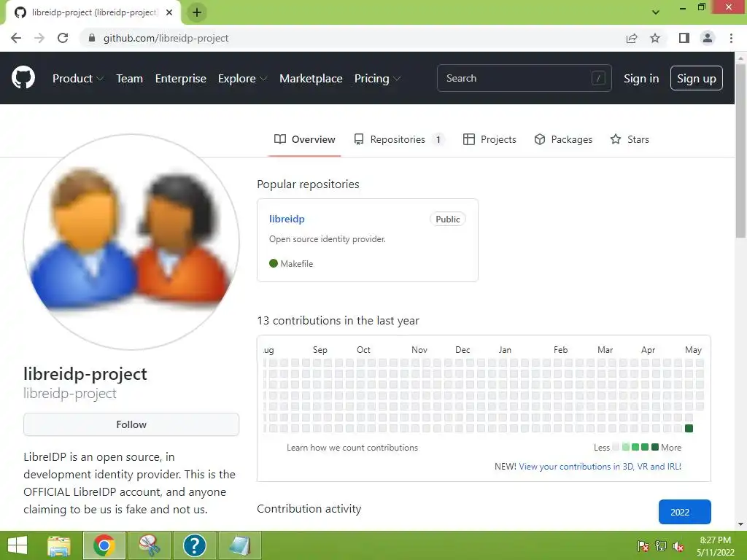Click the padlock site info icon

92,38
